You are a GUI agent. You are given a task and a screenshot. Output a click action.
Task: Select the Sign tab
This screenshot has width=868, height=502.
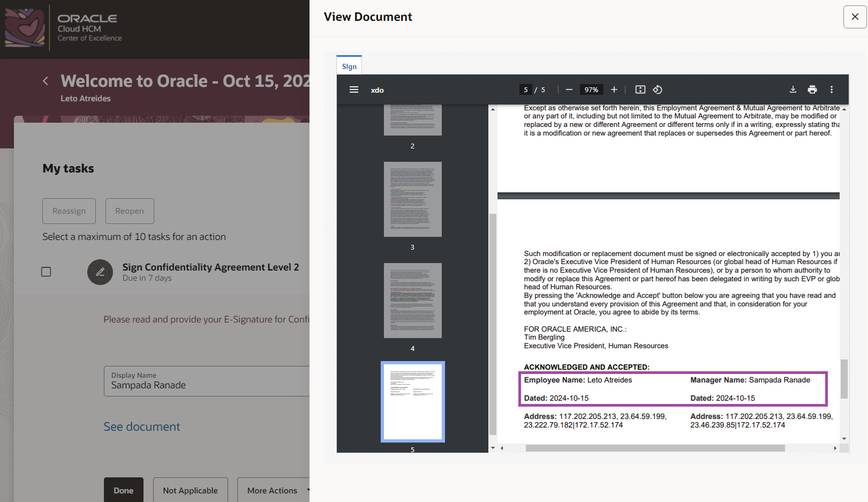(x=349, y=66)
